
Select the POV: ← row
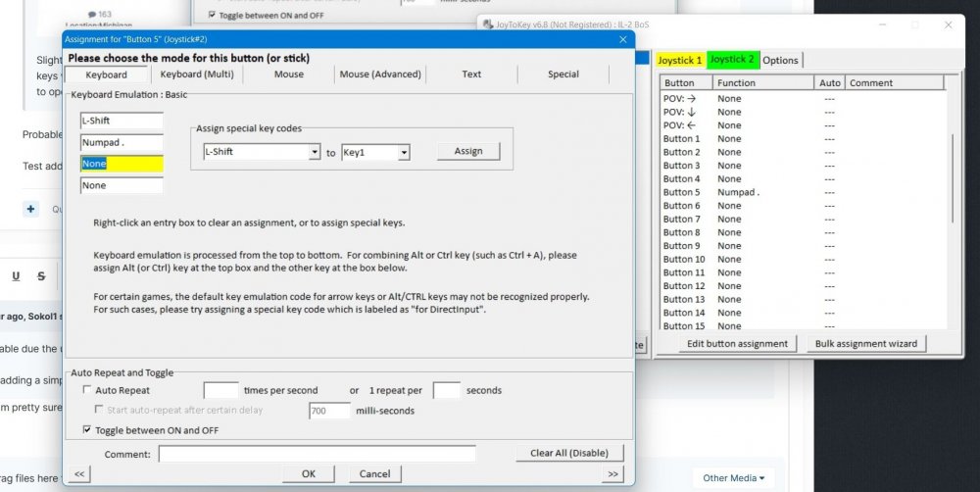[x=802, y=125]
